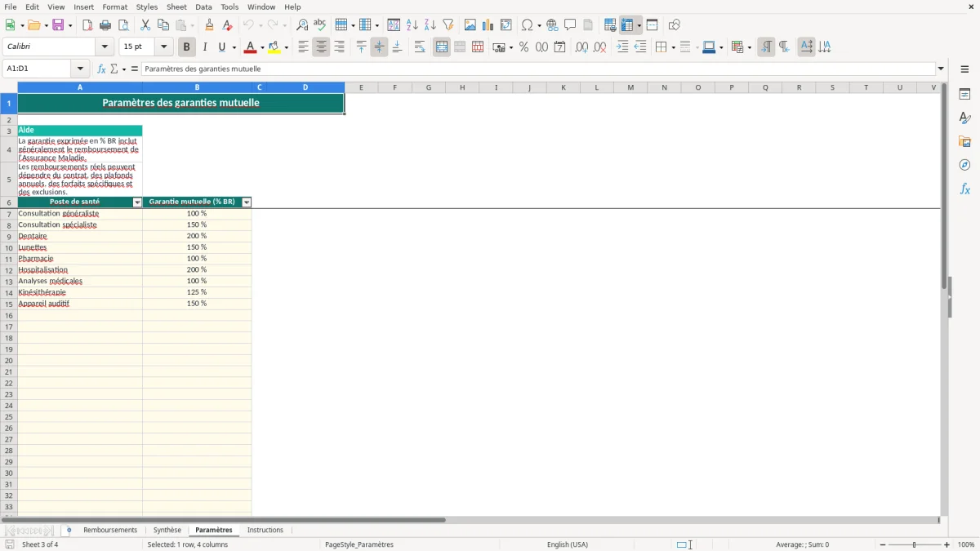Run the Spelling check icon
The height and width of the screenshot is (551, 980).
[320, 25]
